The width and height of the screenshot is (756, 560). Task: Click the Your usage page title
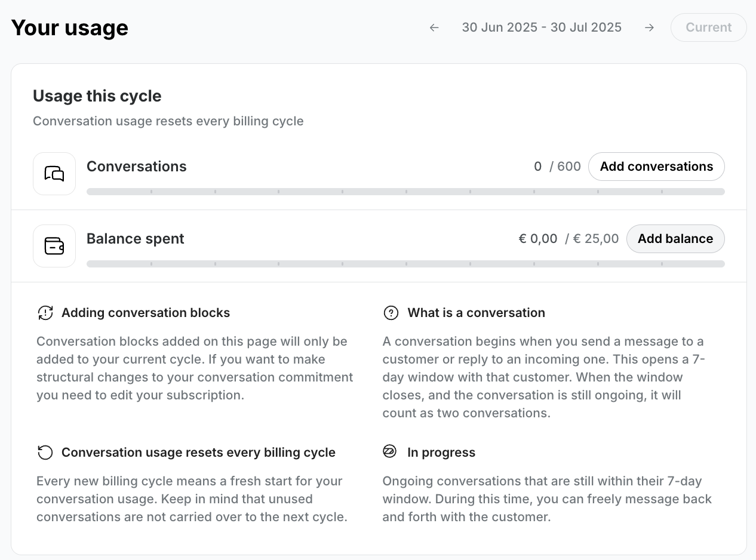point(70,27)
